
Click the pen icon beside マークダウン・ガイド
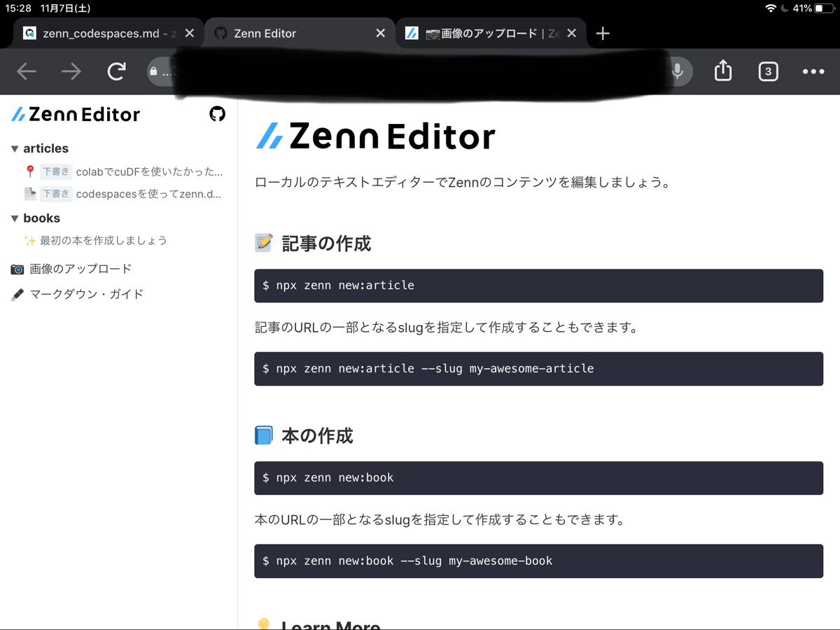[17, 295]
